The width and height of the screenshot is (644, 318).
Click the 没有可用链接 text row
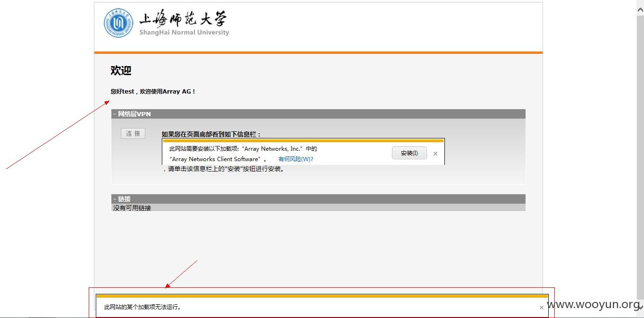coord(318,208)
